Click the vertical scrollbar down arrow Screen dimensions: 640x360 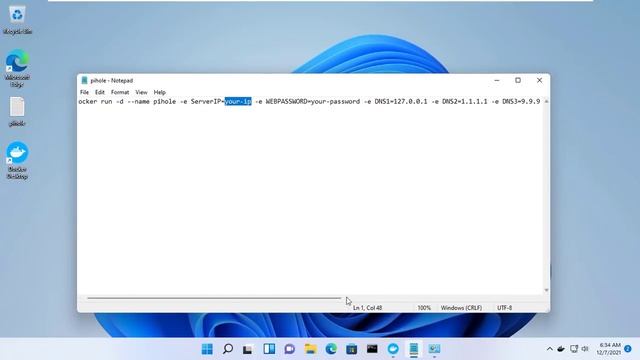tap(546, 290)
